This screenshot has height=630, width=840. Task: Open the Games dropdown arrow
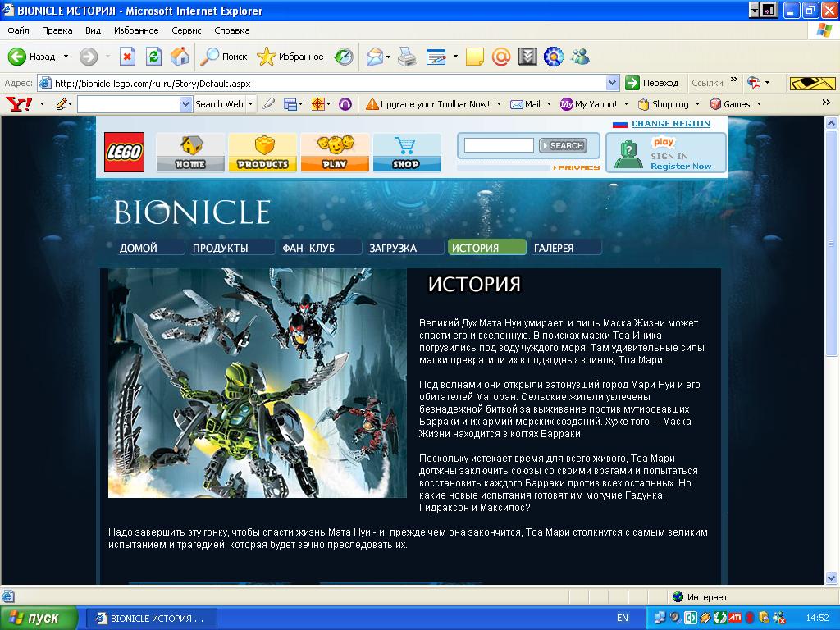pyautogui.click(x=759, y=104)
